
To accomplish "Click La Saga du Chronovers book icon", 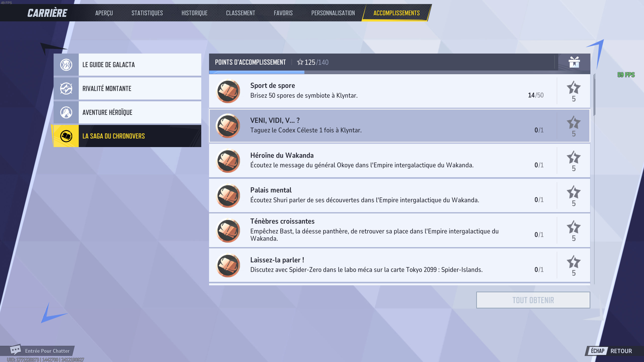I will click(x=66, y=136).
